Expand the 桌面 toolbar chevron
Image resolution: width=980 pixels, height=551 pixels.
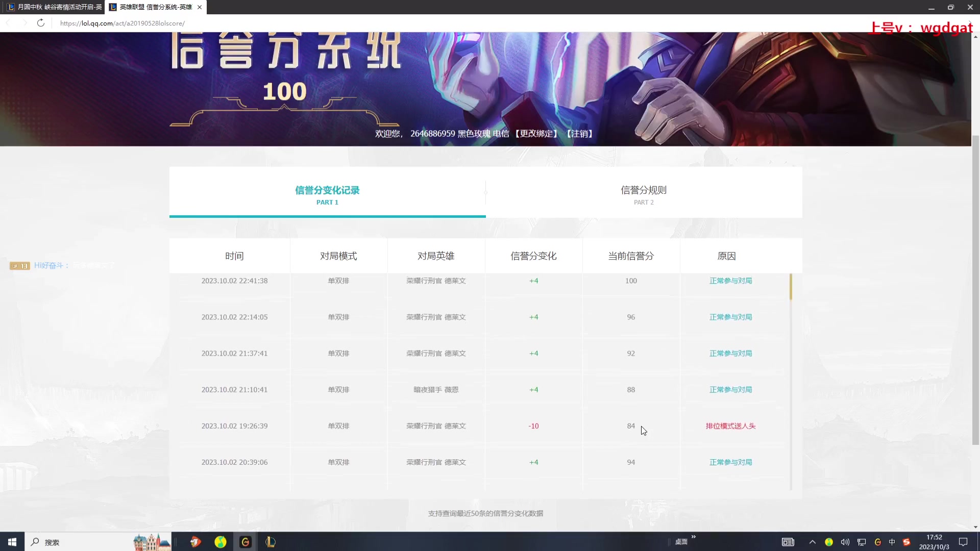(x=693, y=537)
